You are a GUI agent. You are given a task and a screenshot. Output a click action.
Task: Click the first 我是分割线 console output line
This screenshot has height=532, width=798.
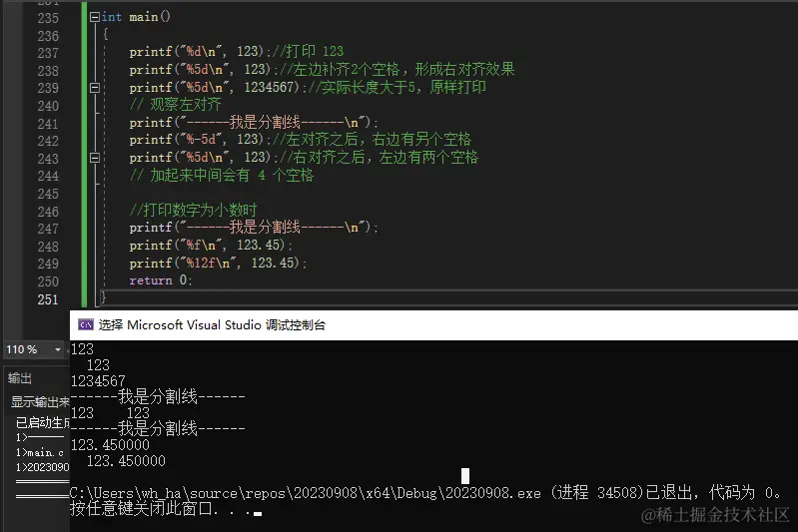(158, 396)
